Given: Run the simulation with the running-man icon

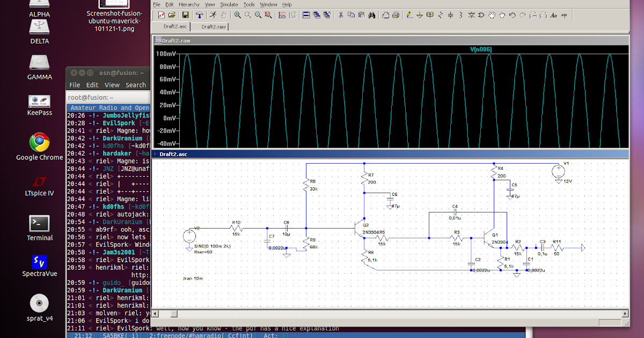Looking at the screenshot, I should tap(213, 15).
